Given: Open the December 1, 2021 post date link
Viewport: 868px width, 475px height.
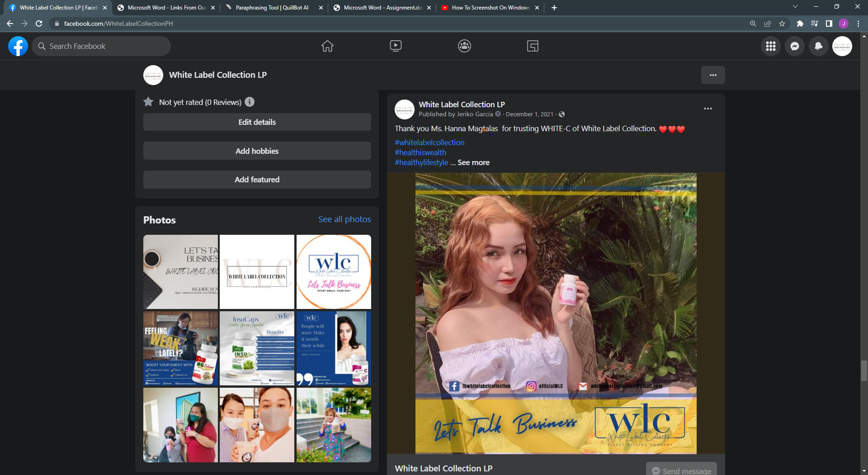Looking at the screenshot, I should pos(529,114).
